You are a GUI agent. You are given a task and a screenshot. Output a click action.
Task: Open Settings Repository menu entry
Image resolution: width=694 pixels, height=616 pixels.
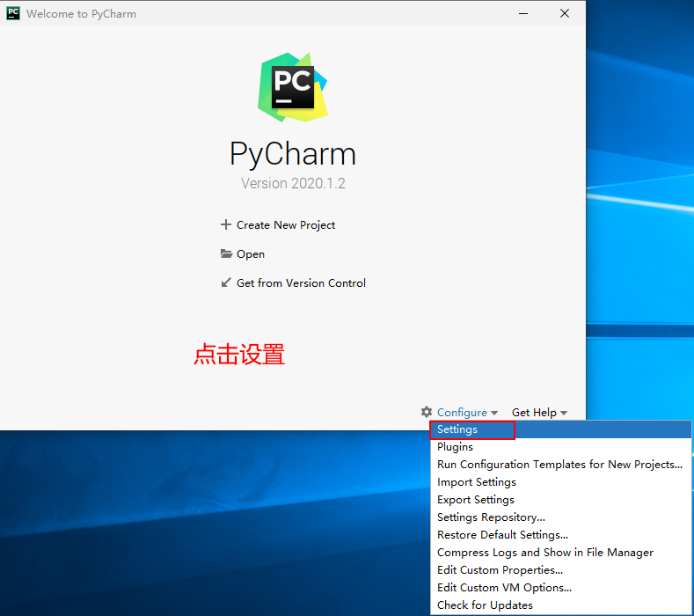(x=561, y=517)
